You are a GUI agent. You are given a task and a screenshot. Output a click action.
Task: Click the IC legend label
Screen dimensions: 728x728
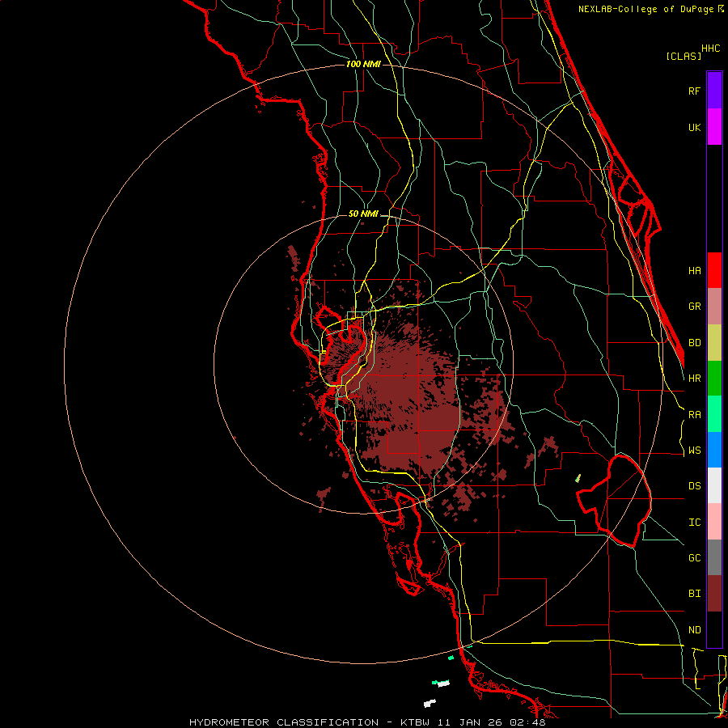pos(694,522)
